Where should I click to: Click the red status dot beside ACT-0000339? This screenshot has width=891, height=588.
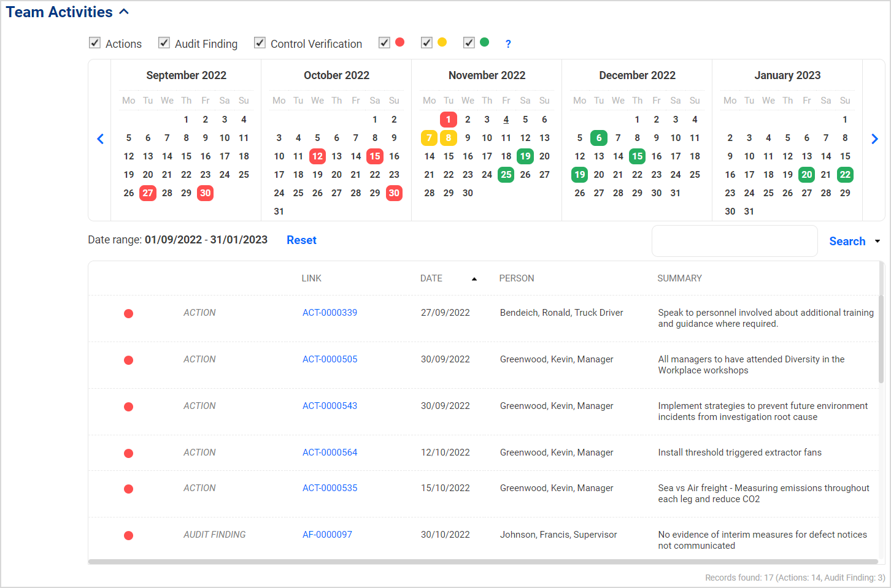[x=128, y=313]
